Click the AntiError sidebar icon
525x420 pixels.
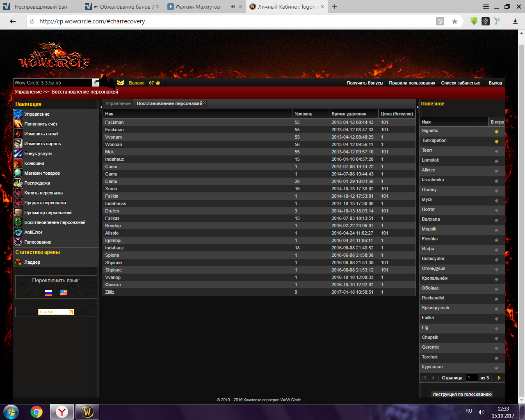click(x=18, y=232)
